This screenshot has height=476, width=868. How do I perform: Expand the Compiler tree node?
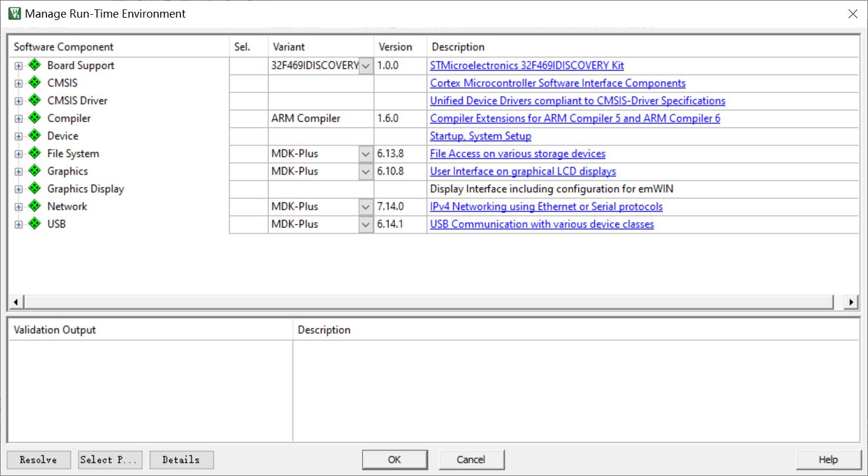(x=19, y=119)
